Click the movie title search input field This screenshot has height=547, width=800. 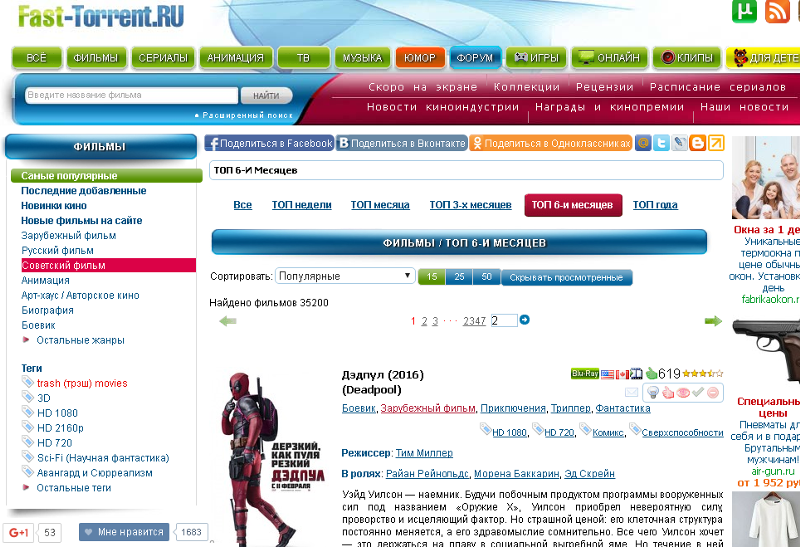point(132,95)
